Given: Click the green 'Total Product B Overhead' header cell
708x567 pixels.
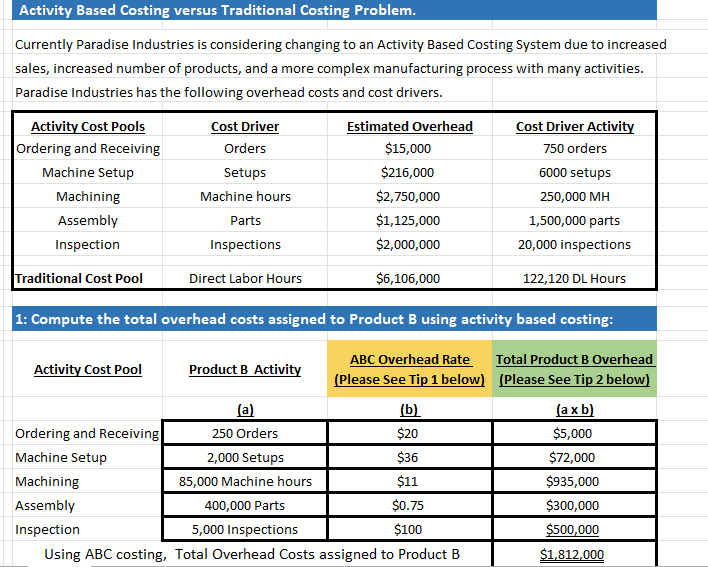Looking at the screenshot, I should pyautogui.click(x=574, y=369).
